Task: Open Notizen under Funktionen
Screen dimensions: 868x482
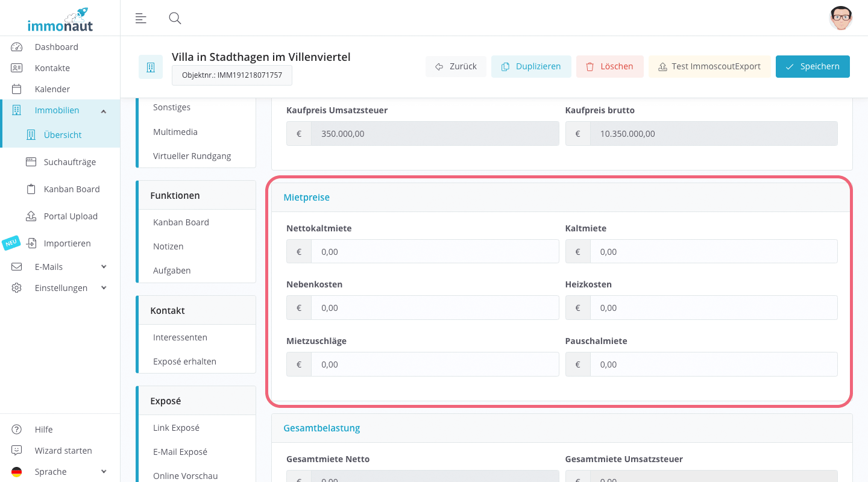Action: [x=168, y=246]
